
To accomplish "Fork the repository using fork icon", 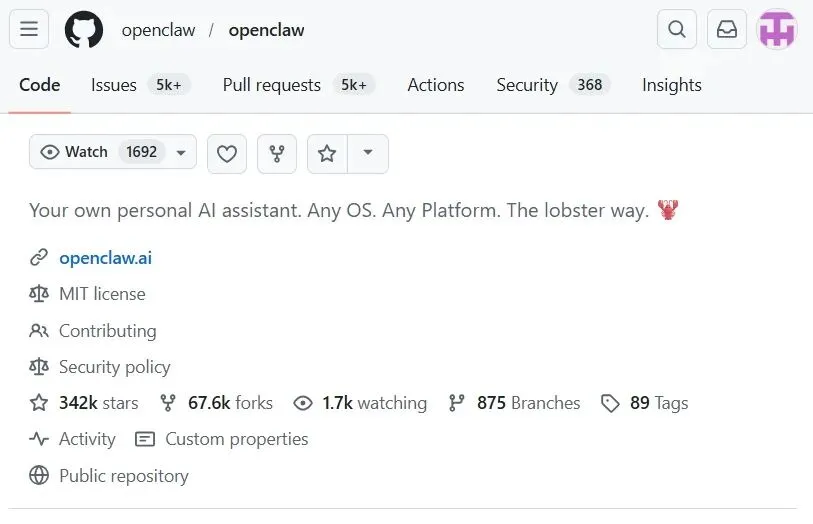I will coord(277,153).
